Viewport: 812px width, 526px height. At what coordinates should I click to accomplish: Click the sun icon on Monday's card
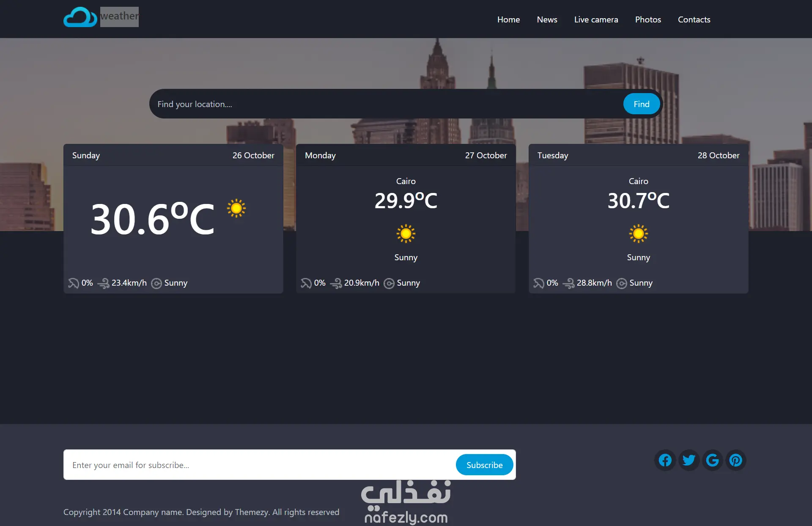(406, 234)
